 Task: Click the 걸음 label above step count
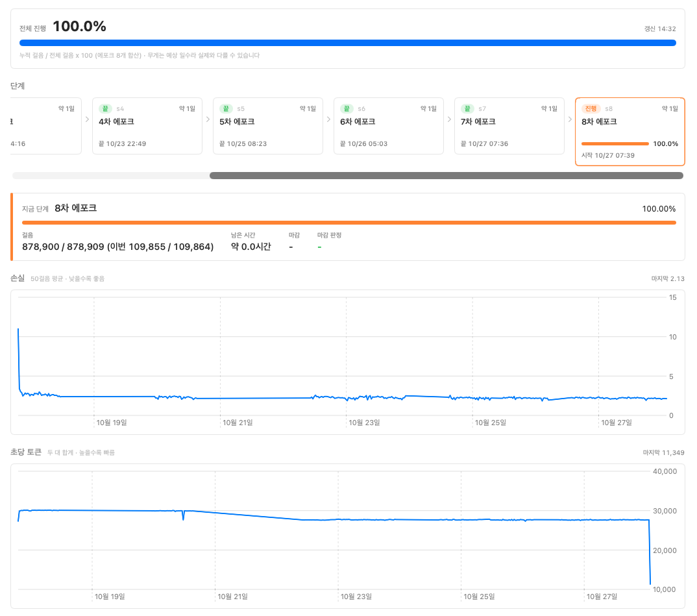(27, 235)
